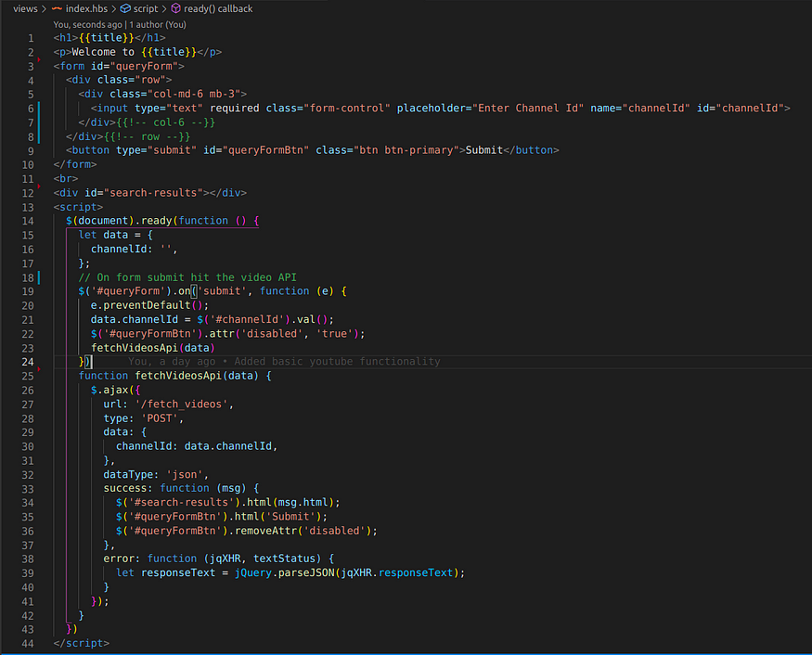The image size is (812, 655).
Task: Click line number 24 in gutter
Action: (x=28, y=362)
